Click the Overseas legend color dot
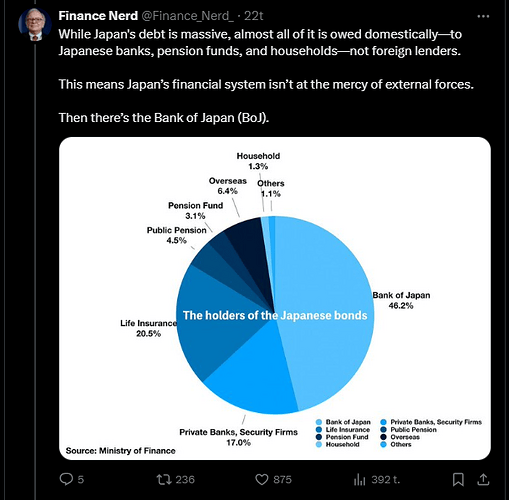Image resolution: width=509 pixels, height=500 pixels. click(383, 437)
